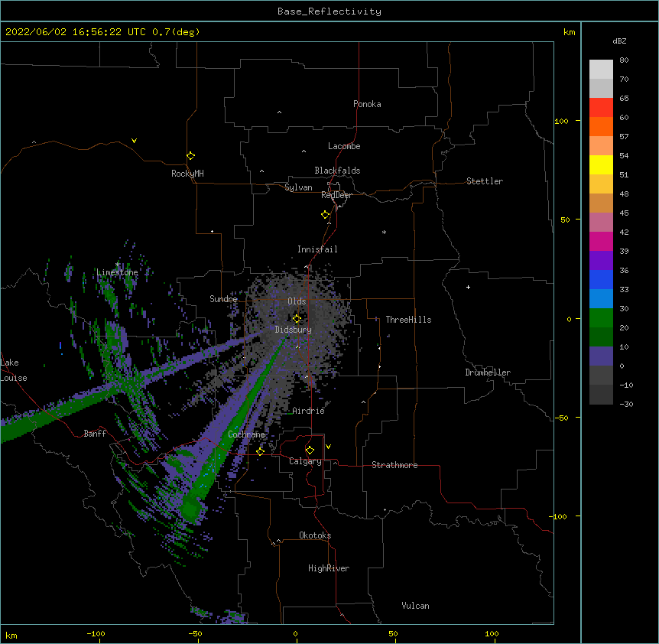Click the Strathmore label

tap(394, 465)
